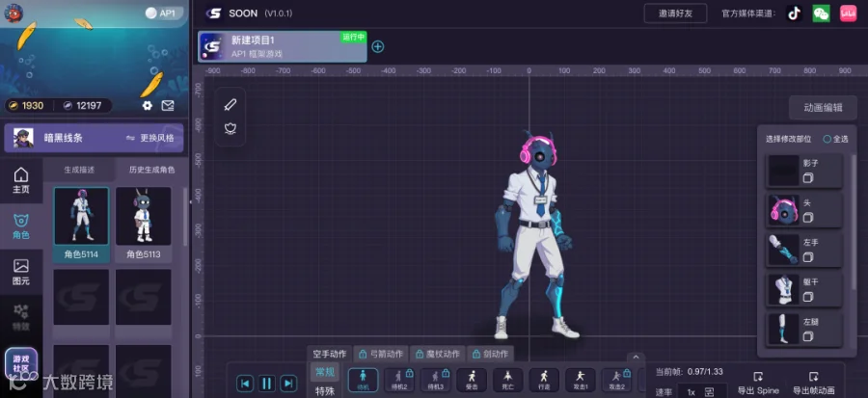The height and width of the screenshot is (398, 868).
Task: Click 导出 Spine export button
Action: point(758,384)
